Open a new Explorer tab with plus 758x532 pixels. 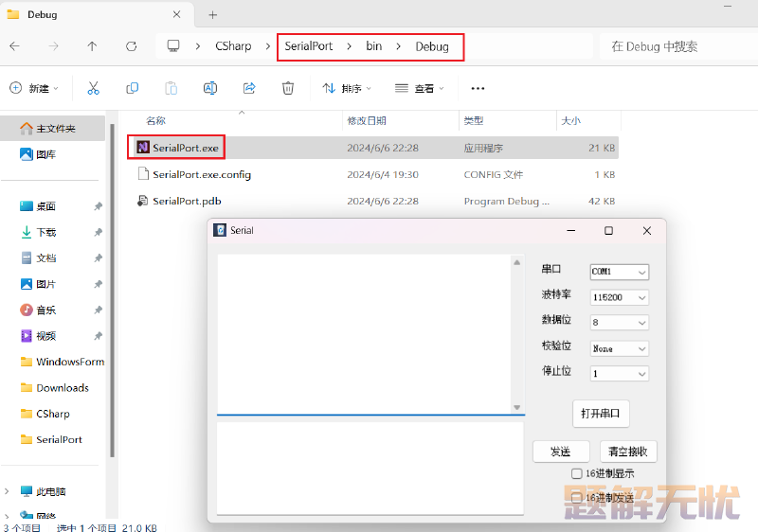coord(212,15)
